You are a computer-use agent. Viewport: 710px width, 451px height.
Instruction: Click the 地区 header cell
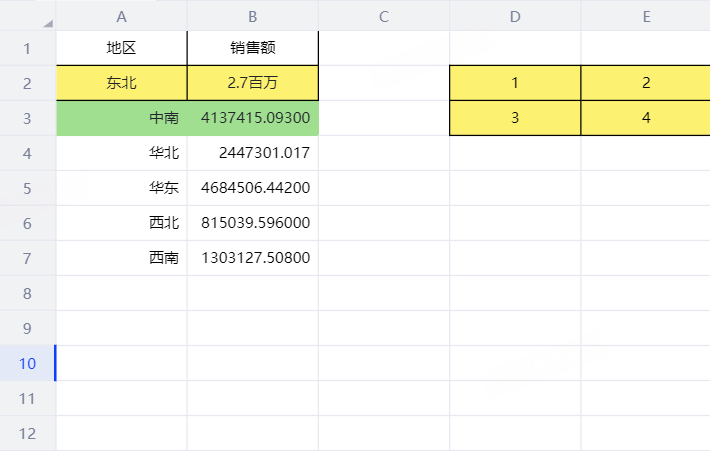click(x=121, y=48)
